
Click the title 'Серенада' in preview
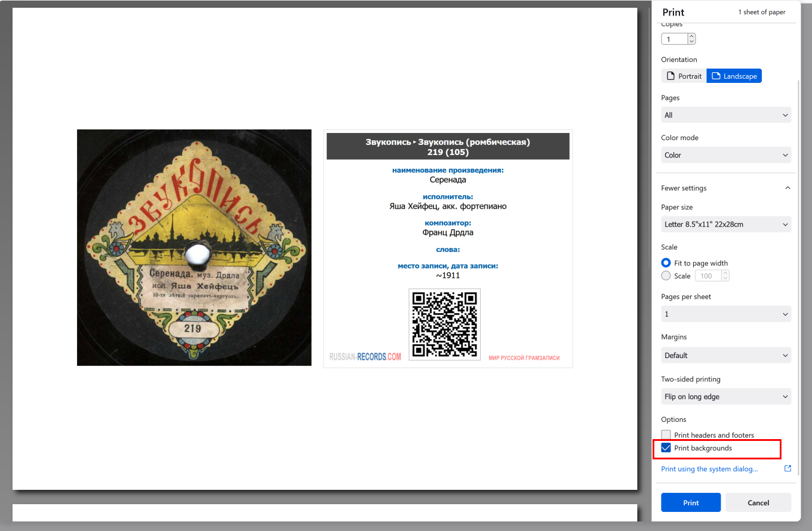(448, 180)
